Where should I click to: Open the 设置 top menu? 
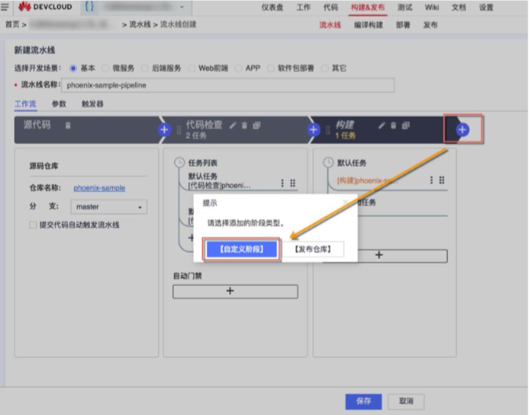(486, 8)
